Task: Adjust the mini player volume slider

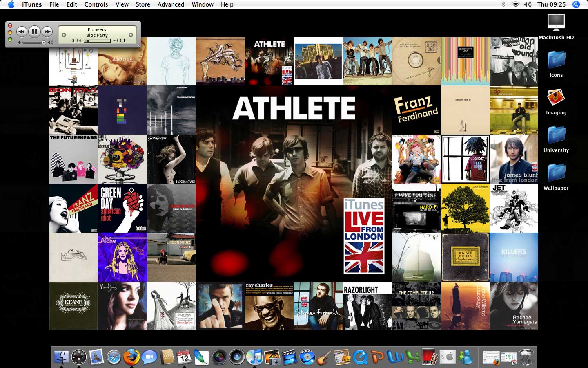Action: 35,43
